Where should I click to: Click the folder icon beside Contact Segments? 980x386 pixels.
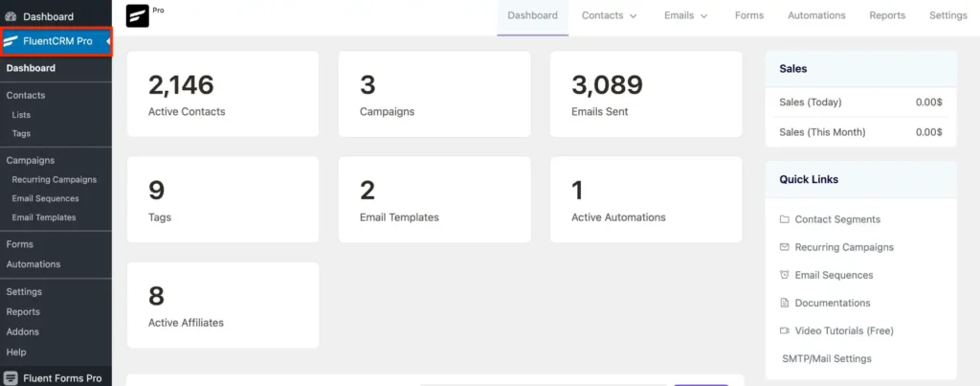(785, 219)
